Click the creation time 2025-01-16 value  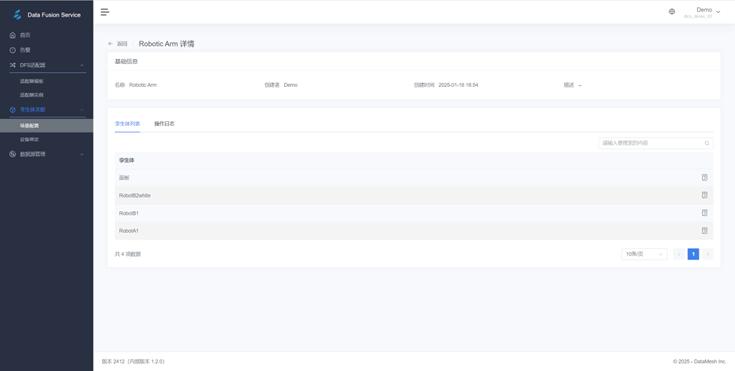(x=458, y=85)
